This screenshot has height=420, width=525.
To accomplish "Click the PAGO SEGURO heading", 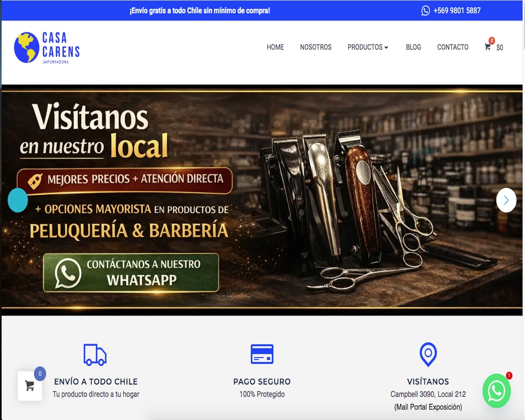I will (x=262, y=382).
